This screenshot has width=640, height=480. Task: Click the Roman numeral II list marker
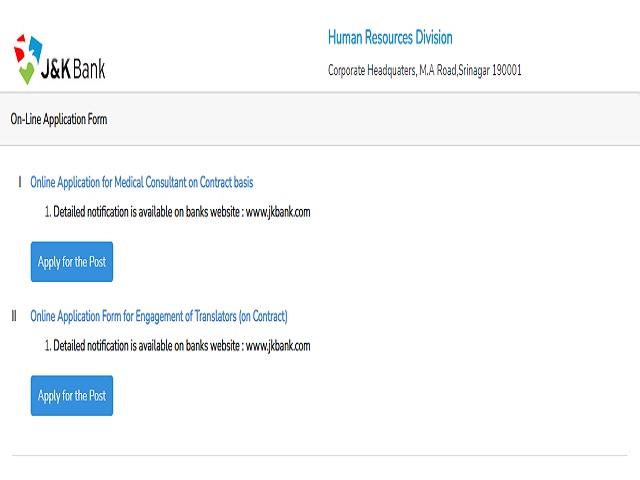point(14,316)
